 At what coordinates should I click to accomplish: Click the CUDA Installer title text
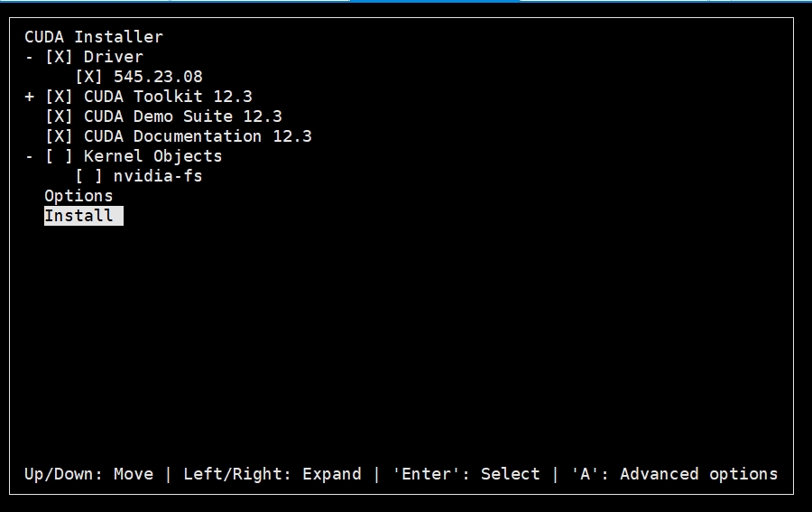click(x=93, y=37)
